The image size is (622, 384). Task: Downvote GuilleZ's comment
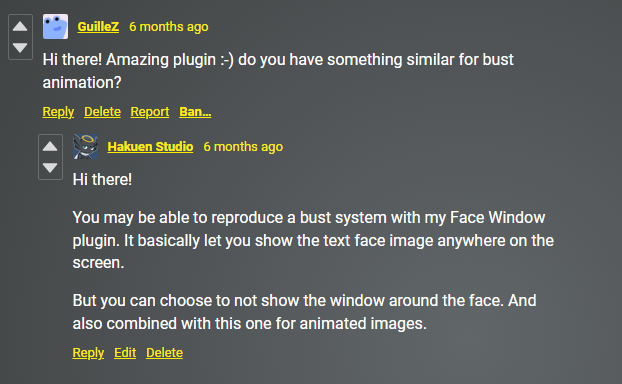[x=20, y=48]
